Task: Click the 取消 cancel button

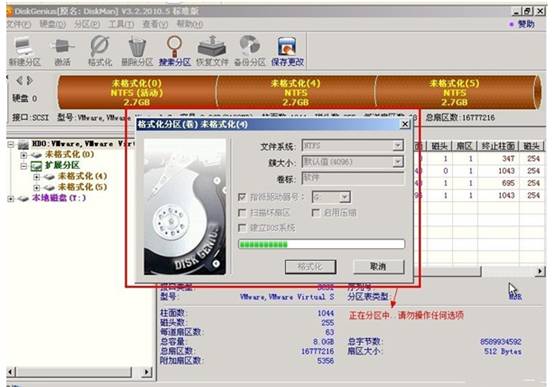Action: click(x=378, y=267)
